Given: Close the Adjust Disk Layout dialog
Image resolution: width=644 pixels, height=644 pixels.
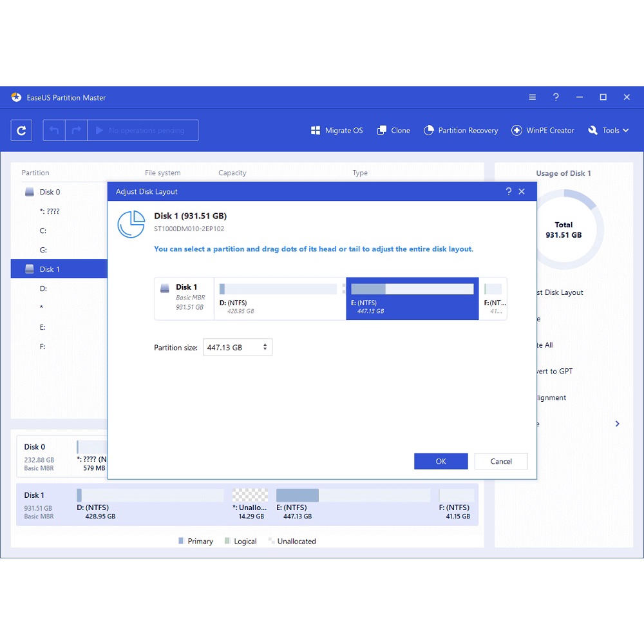Looking at the screenshot, I should pyautogui.click(x=522, y=191).
